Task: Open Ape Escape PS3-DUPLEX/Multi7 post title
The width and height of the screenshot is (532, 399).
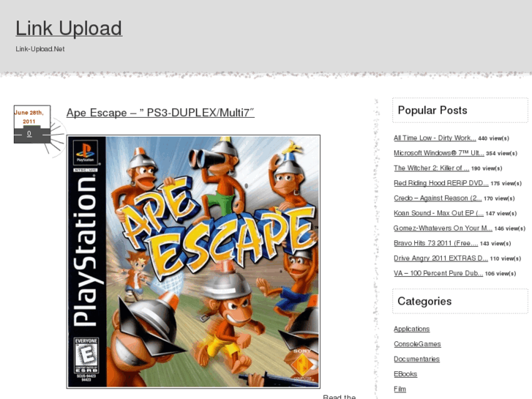Action: (x=160, y=113)
